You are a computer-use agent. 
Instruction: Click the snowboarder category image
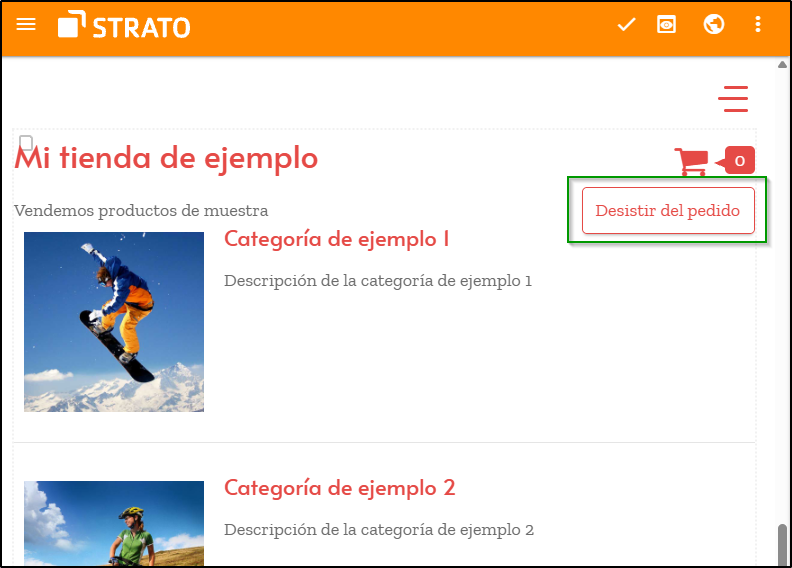coord(114,322)
